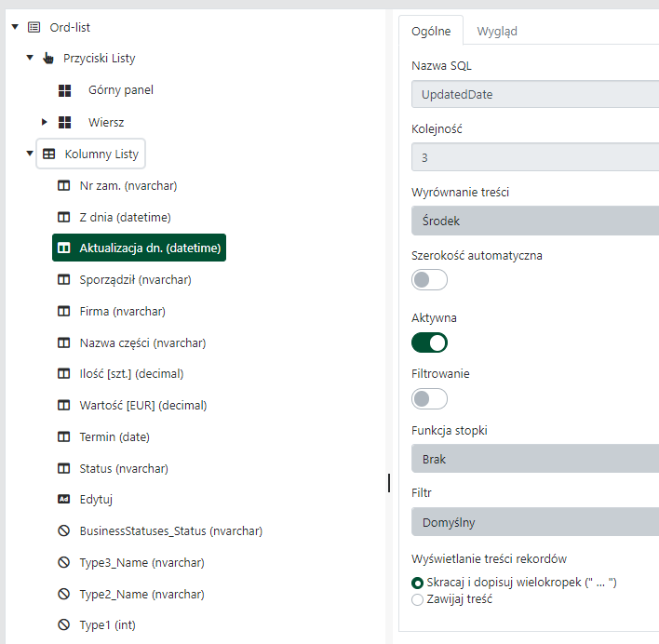Click the Kolumny Listy table icon
The height and width of the screenshot is (644, 659).
click(49, 154)
